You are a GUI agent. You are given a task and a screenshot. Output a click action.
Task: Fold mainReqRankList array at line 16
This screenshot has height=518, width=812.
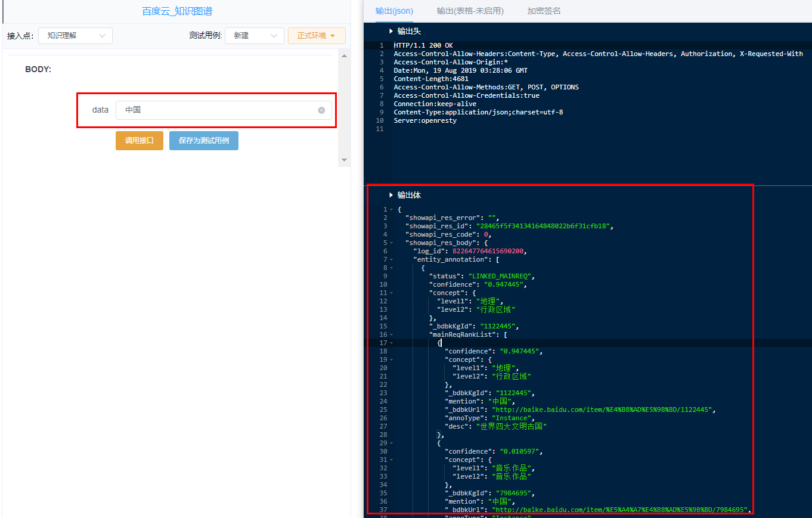[391, 335]
